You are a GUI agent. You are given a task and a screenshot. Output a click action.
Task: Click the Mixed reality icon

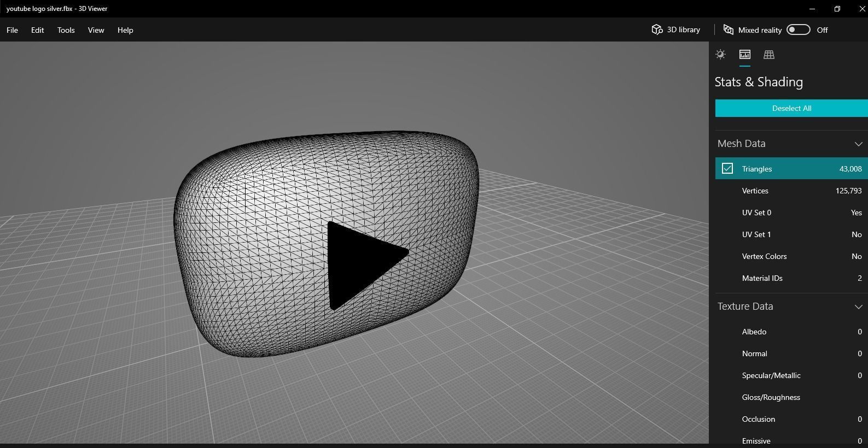pyautogui.click(x=728, y=30)
